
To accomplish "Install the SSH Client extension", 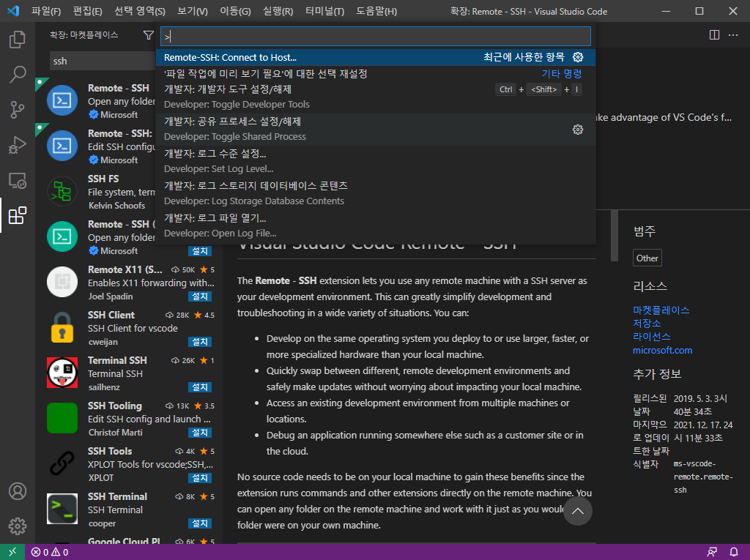I will (200, 342).
